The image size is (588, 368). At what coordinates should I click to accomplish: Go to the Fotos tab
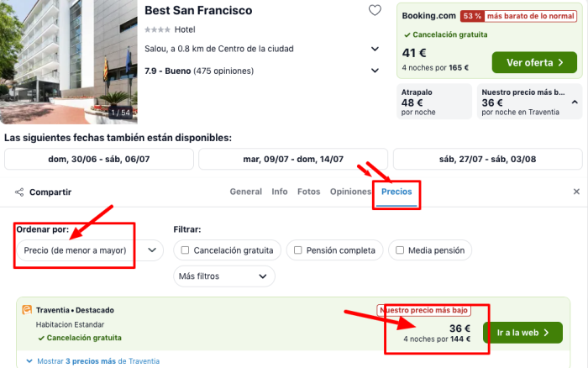point(308,192)
